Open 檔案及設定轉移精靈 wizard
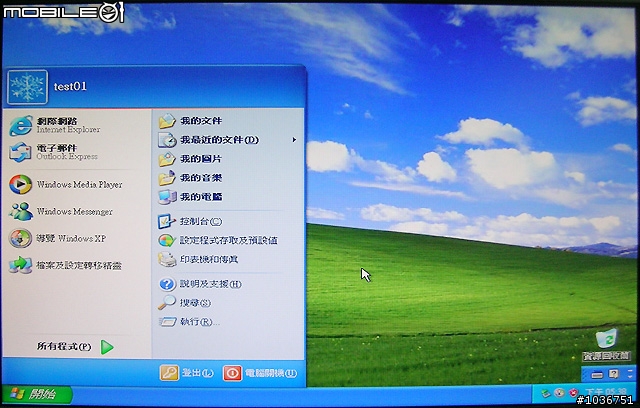 point(65,265)
